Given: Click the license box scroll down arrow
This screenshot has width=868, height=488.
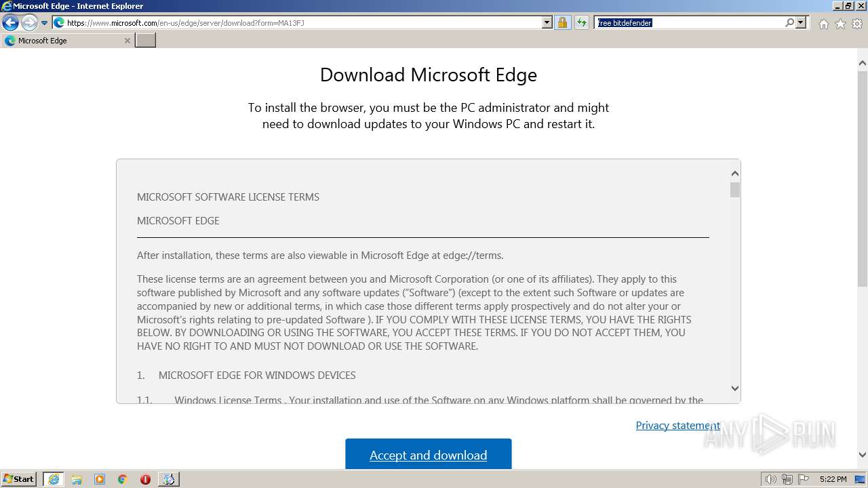Looking at the screenshot, I should pyautogui.click(x=735, y=388).
